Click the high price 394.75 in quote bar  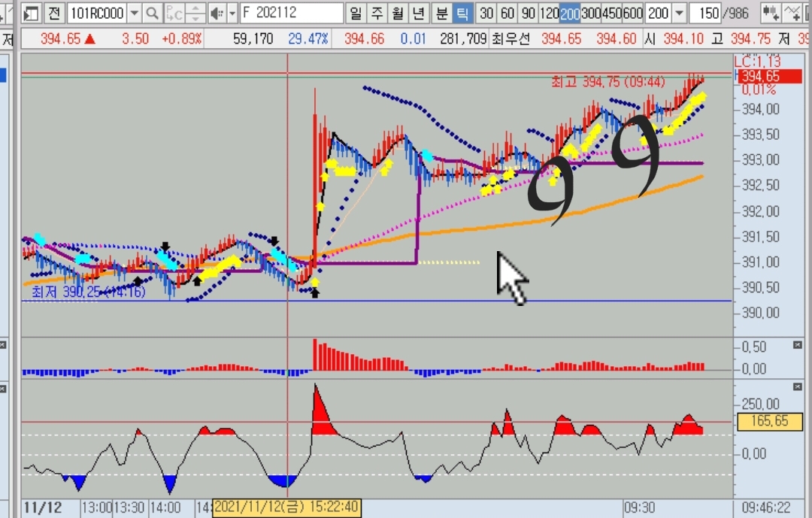751,39
